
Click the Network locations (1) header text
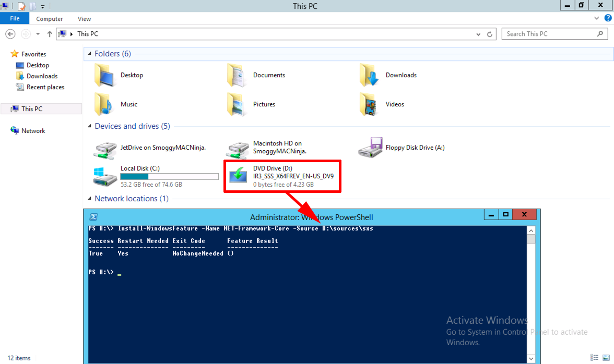132,198
